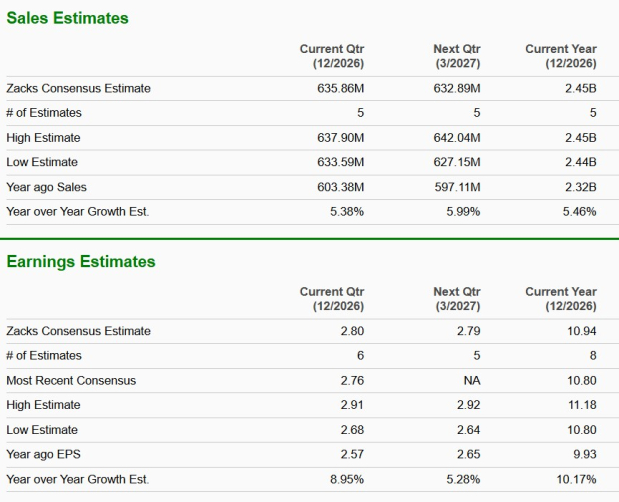This screenshot has width=619, height=502.
Task: Click sales consensus value 635.86M
Action: [x=341, y=88]
